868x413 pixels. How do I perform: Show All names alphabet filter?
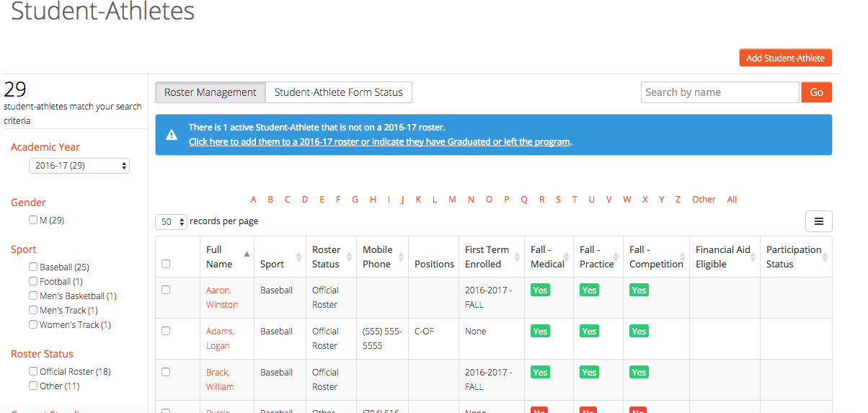point(732,200)
